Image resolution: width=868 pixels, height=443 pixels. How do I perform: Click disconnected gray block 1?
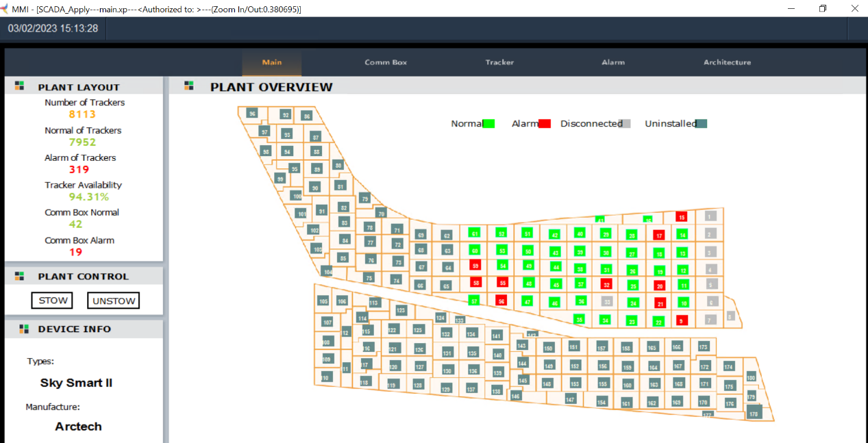point(710,216)
